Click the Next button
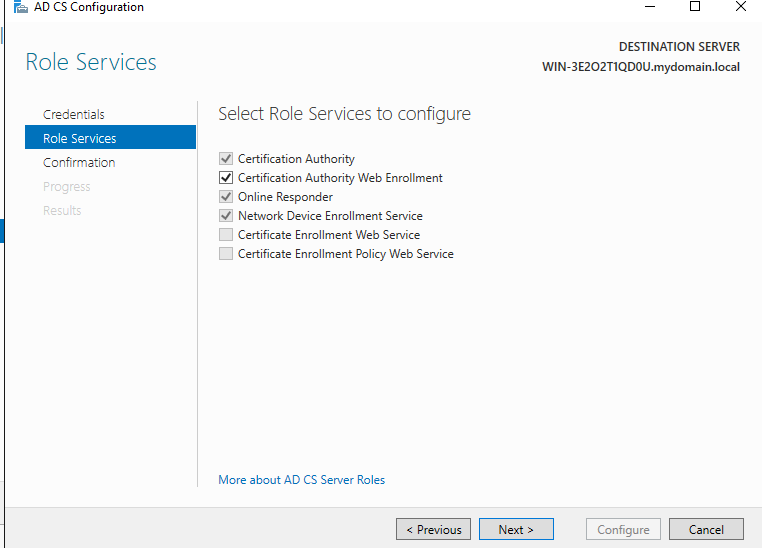 (516, 529)
